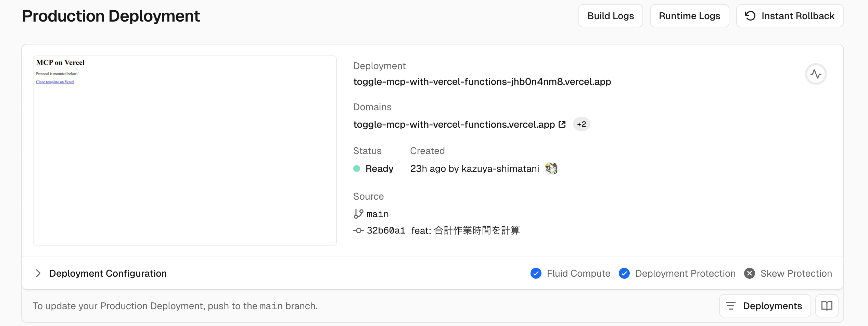Click the Deployment Protection check icon
The image size is (868, 326).
click(x=624, y=273)
